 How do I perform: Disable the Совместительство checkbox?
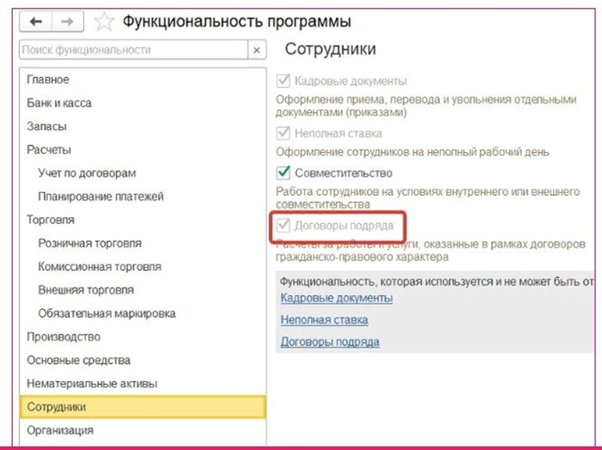point(284,173)
